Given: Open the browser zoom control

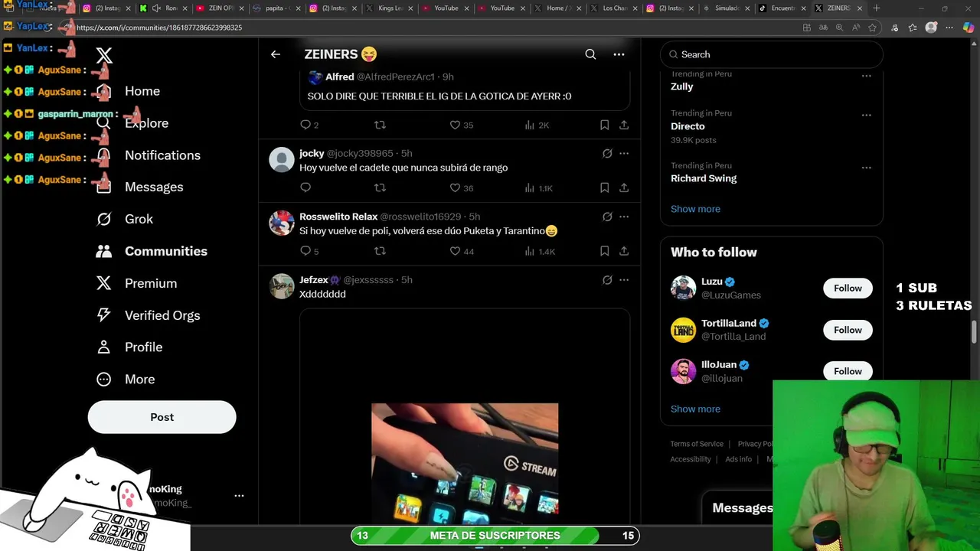Looking at the screenshot, I should tap(839, 28).
